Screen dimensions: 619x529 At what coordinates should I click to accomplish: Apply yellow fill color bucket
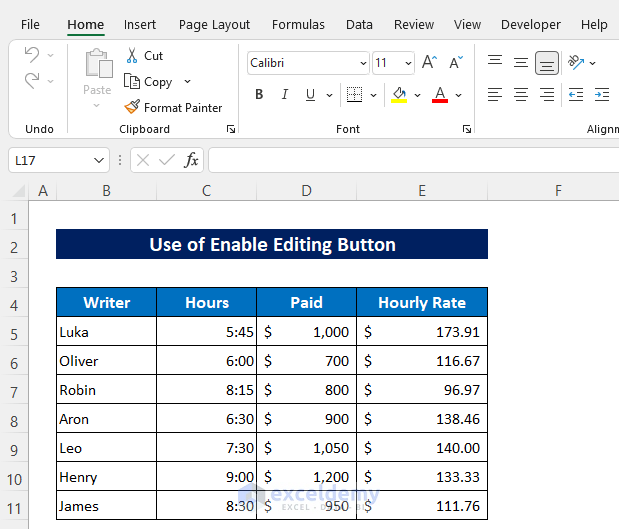[x=399, y=94]
